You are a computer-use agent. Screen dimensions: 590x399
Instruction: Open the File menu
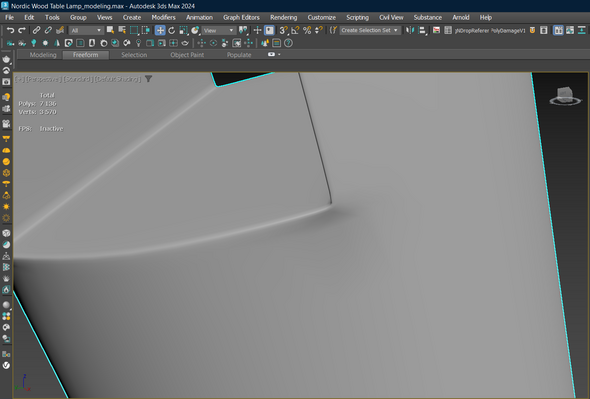[9, 17]
